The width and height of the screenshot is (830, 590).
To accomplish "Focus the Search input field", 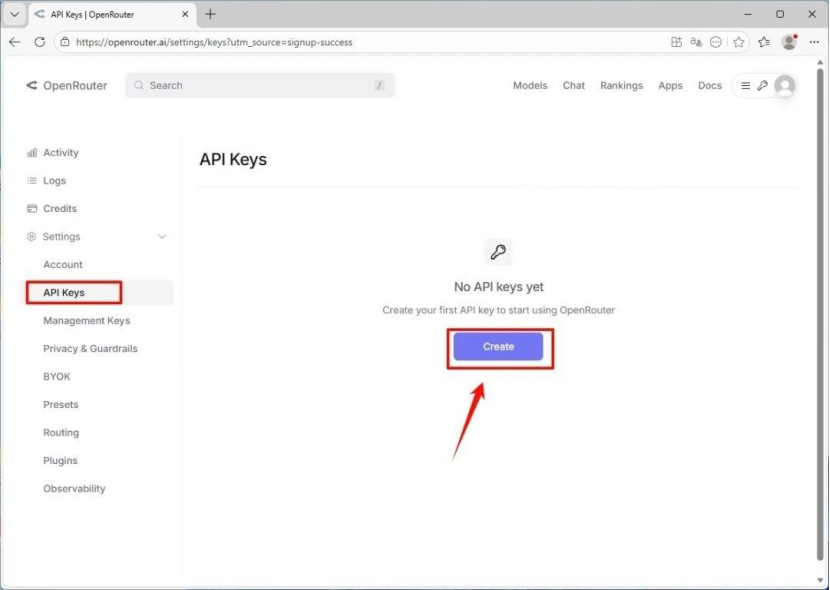I will (x=260, y=85).
